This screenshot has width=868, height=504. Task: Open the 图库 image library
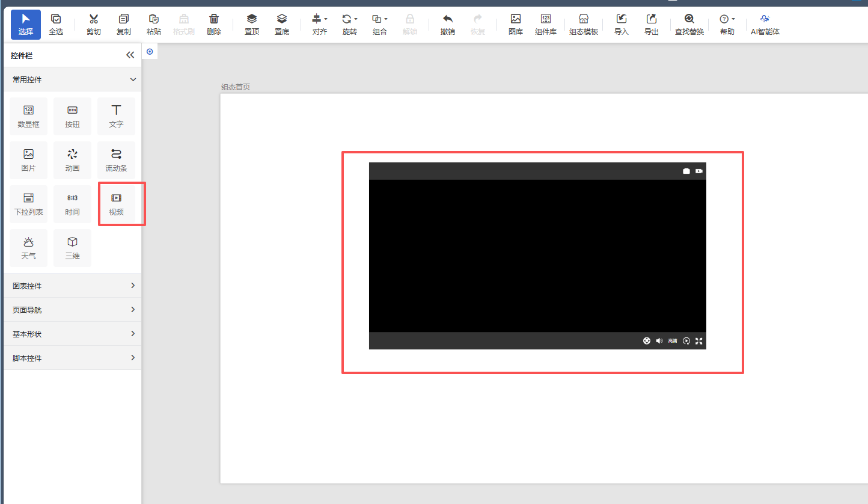coord(516,24)
